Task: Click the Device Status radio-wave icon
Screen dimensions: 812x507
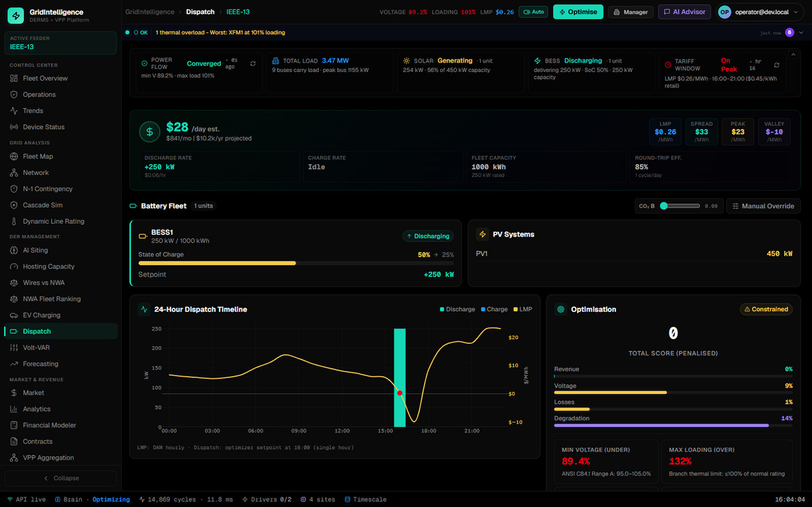Action: click(x=14, y=127)
